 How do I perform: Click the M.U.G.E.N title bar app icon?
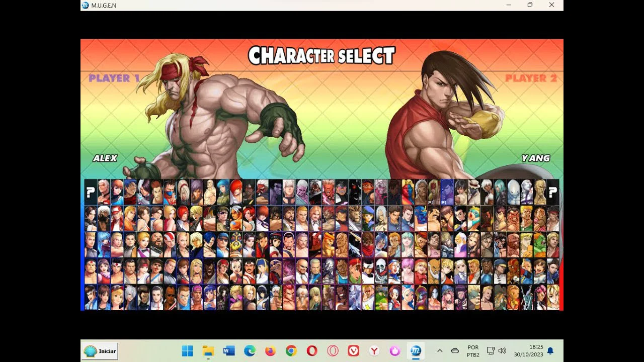click(86, 5)
